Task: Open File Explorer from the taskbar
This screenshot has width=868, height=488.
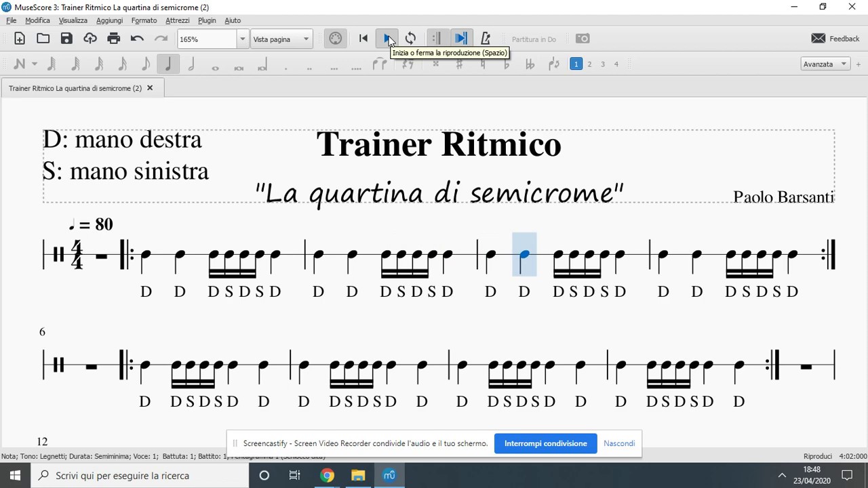Action: pos(358,475)
